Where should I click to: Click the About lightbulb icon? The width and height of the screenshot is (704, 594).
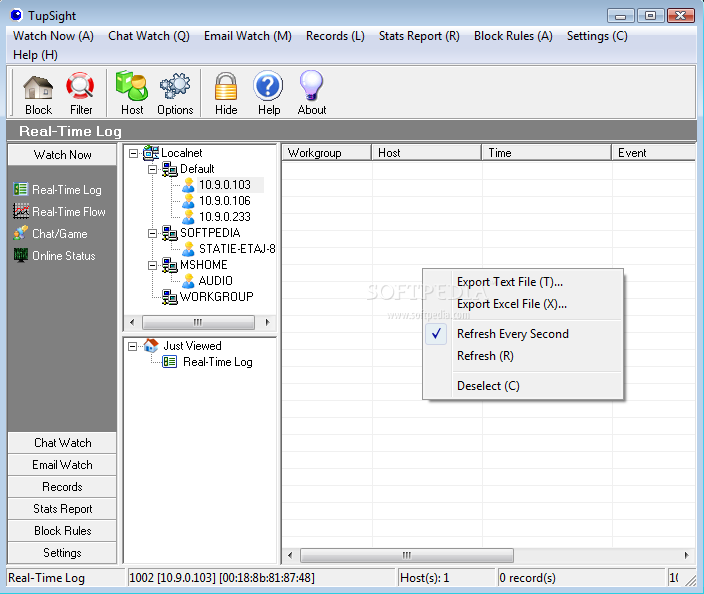pyautogui.click(x=312, y=93)
